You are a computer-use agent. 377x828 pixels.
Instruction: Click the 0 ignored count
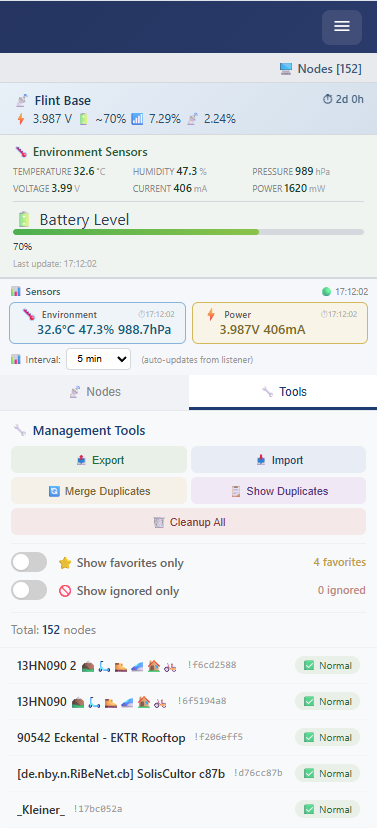[x=342, y=590]
